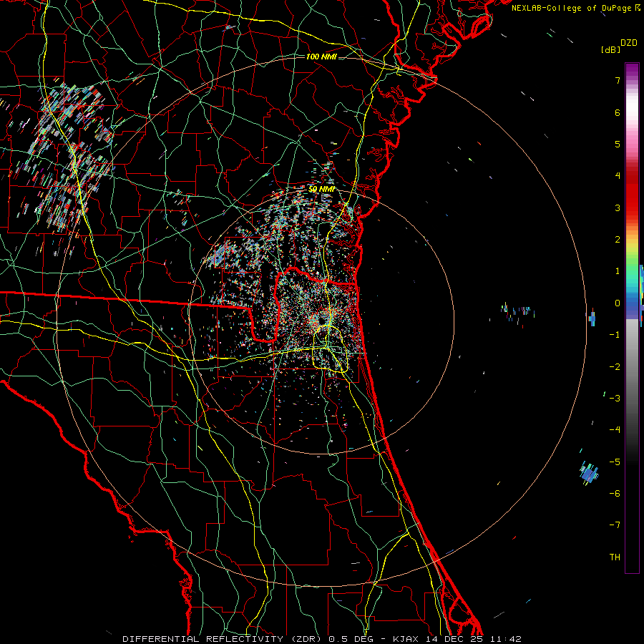
Task: Click the 50 NMI range ring label
Action: tap(321, 189)
